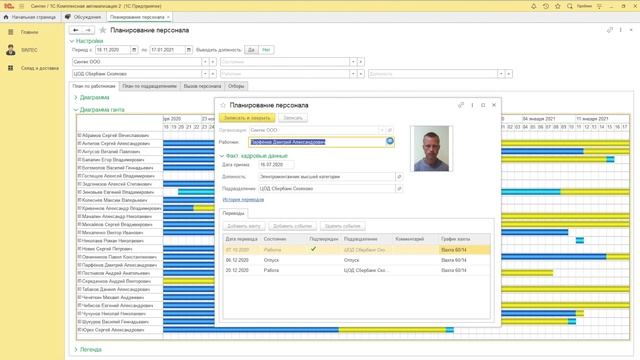Viewport: 640px width, 360px height.
Task: Click the Записать button
Action: click(x=293, y=118)
